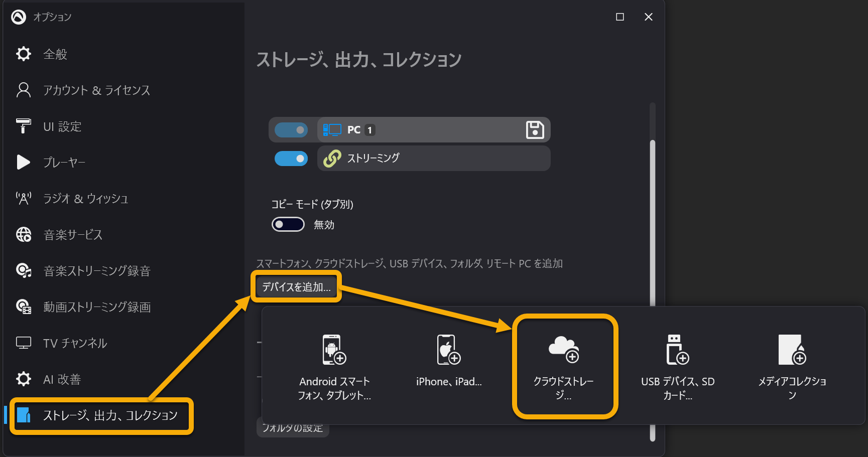Add an Android smartphone or tablet
The image size is (868, 457).
point(334,367)
